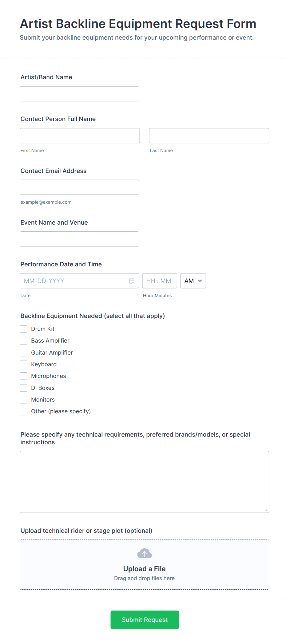The height and width of the screenshot is (644, 286).
Task: Enable the Keyboard checkbox
Action: (24, 364)
